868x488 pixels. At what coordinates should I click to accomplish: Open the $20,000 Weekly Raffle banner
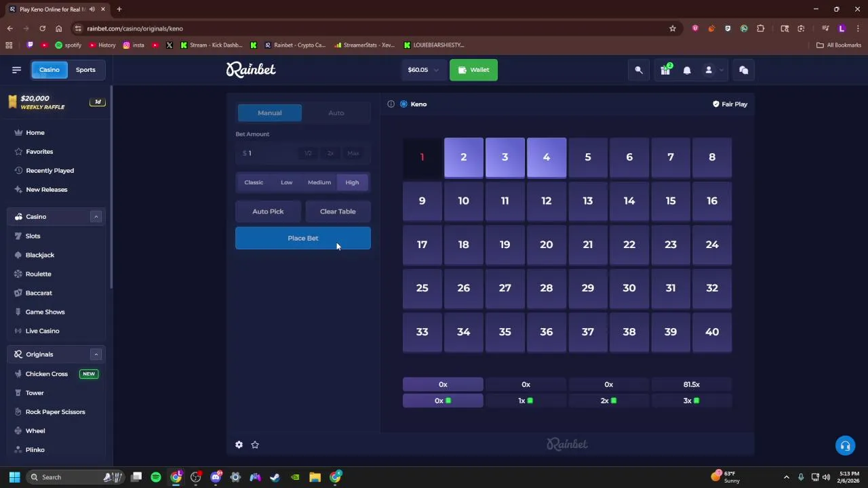pyautogui.click(x=56, y=102)
